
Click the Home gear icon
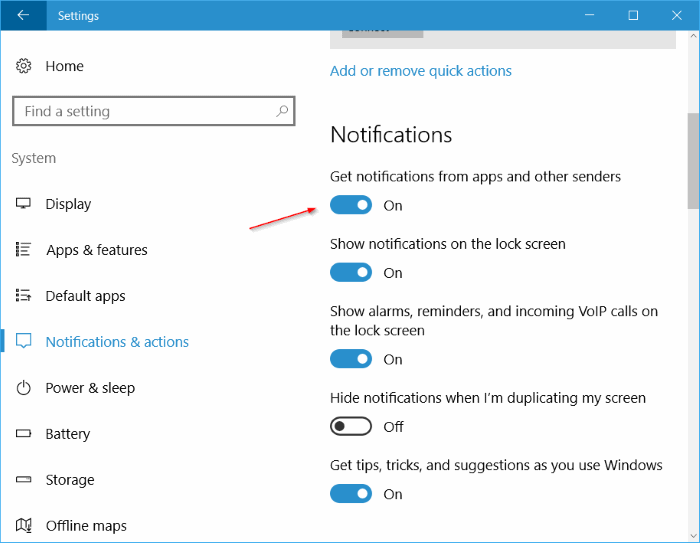click(x=23, y=66)
